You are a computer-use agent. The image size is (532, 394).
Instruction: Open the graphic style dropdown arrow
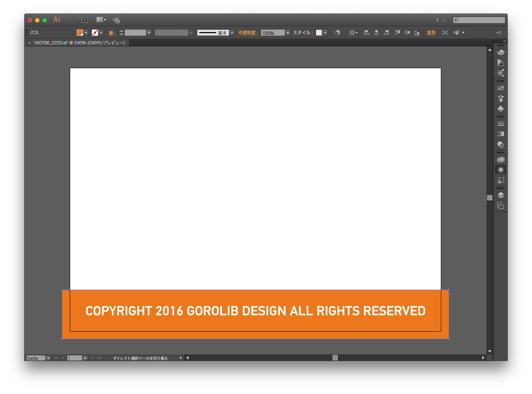point(325,32)
